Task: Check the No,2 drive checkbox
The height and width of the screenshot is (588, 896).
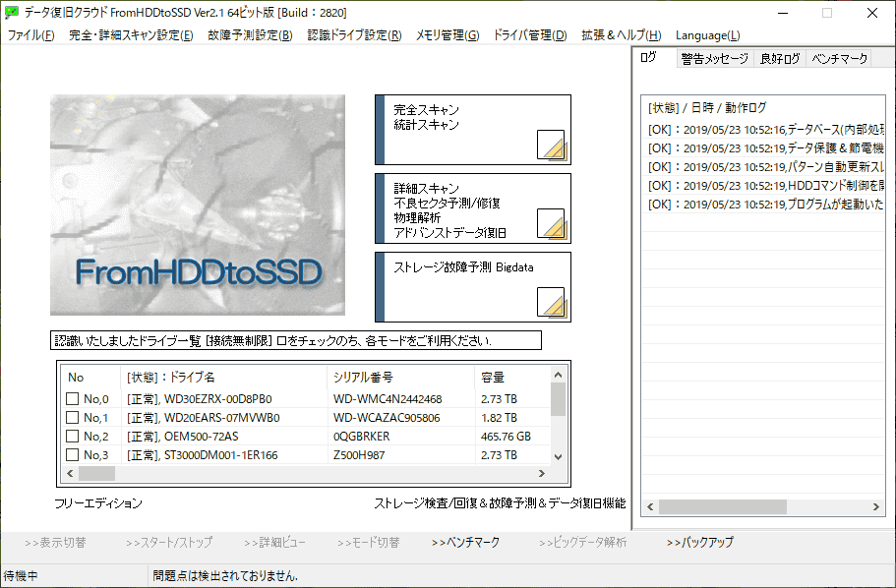Action: coord(73,437)
